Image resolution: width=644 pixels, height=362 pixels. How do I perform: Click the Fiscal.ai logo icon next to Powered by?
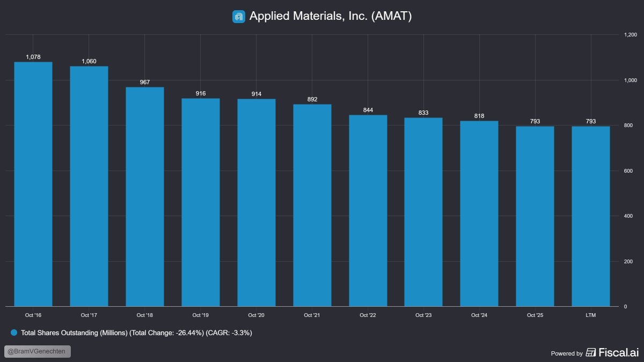(x=592, y=353)
